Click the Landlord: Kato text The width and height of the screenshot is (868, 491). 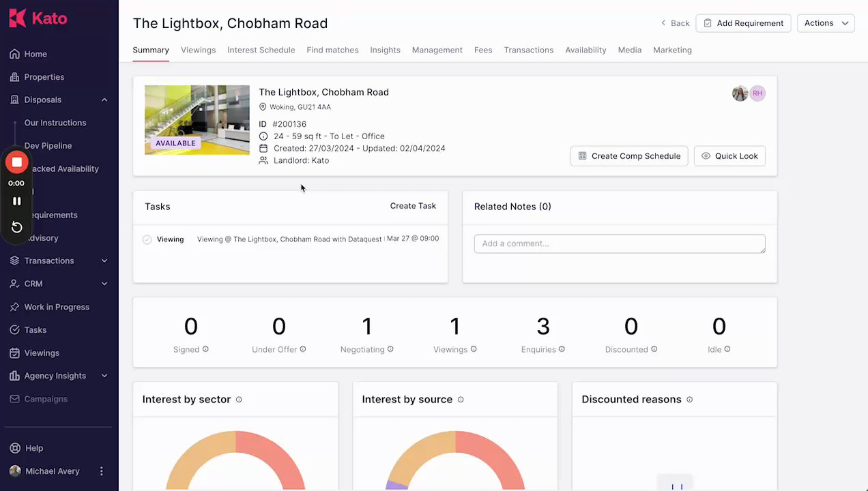pyautogui.click(x=301, y=161)
